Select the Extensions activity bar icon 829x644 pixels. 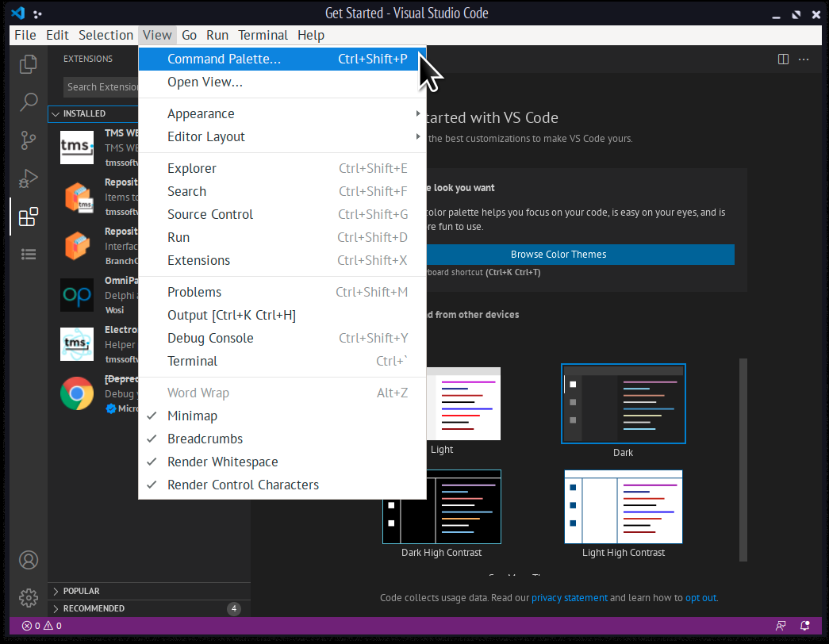pos(28,217)
